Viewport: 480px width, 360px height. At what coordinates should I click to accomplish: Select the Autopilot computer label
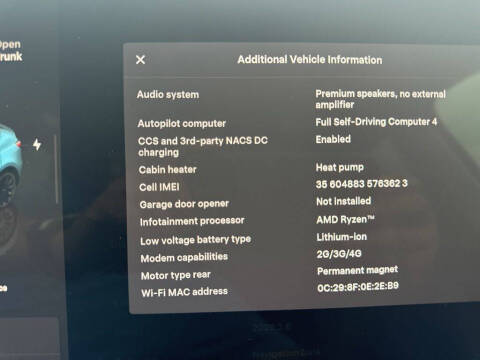pos(182,123)
